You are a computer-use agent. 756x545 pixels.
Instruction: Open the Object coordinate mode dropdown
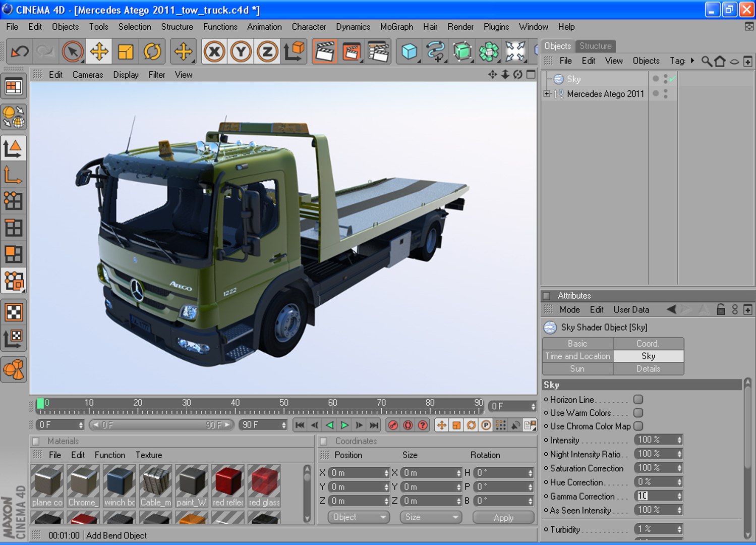coord(359,517)
